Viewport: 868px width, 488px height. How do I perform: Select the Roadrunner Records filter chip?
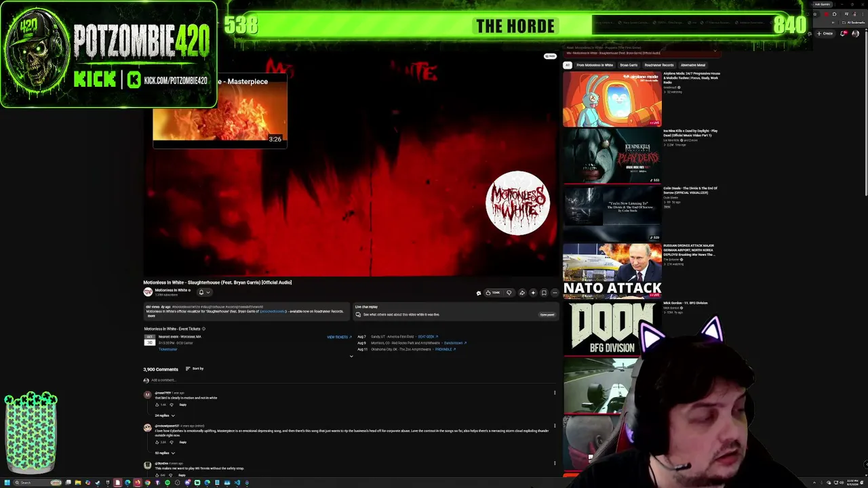(x=659, y=65)
